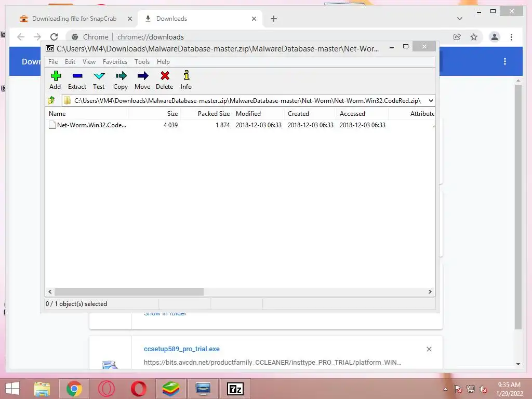Sort by the Created column header
The image size is (532, 399).
[x=311, y=114]
